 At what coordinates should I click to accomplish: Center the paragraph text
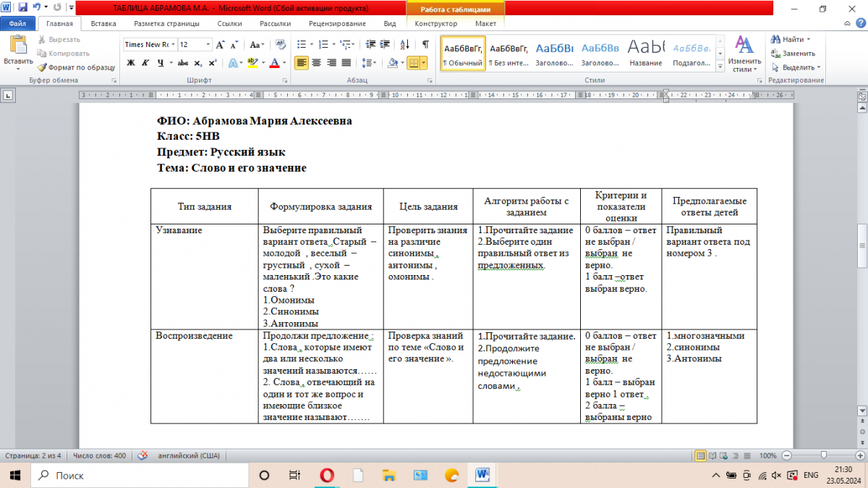click(317, 63)
